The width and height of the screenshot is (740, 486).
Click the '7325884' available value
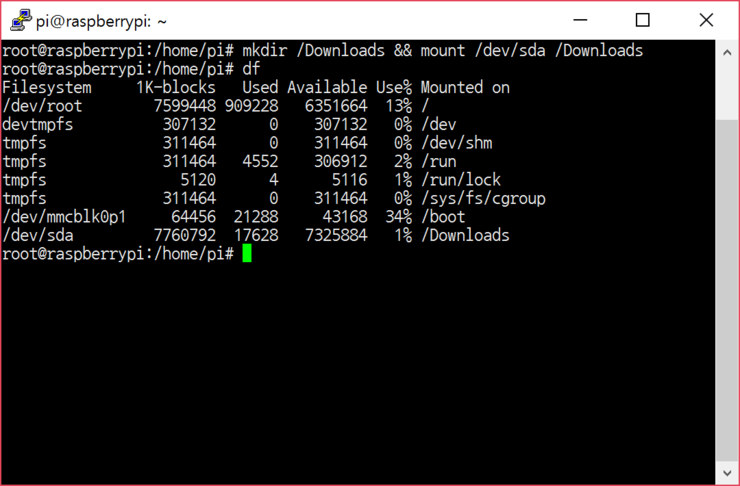pyautogui.click(x=336, y=235)
